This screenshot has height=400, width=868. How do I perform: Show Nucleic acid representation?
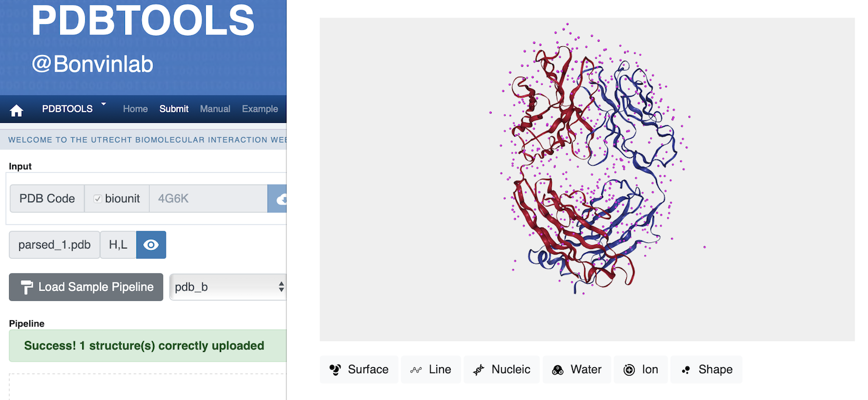502,370
